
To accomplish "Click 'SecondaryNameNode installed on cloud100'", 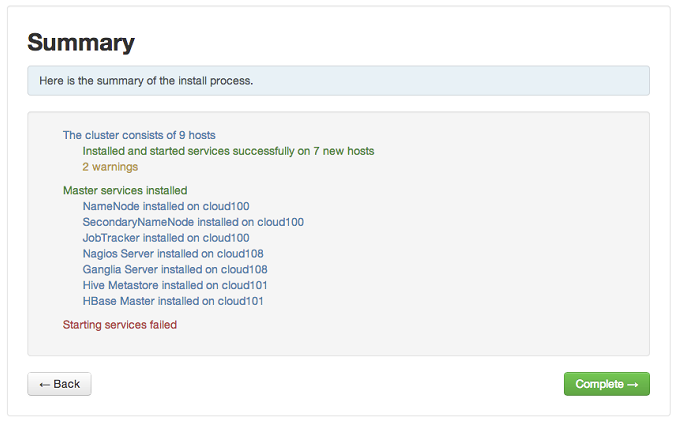I will click(x=193, y=222).
